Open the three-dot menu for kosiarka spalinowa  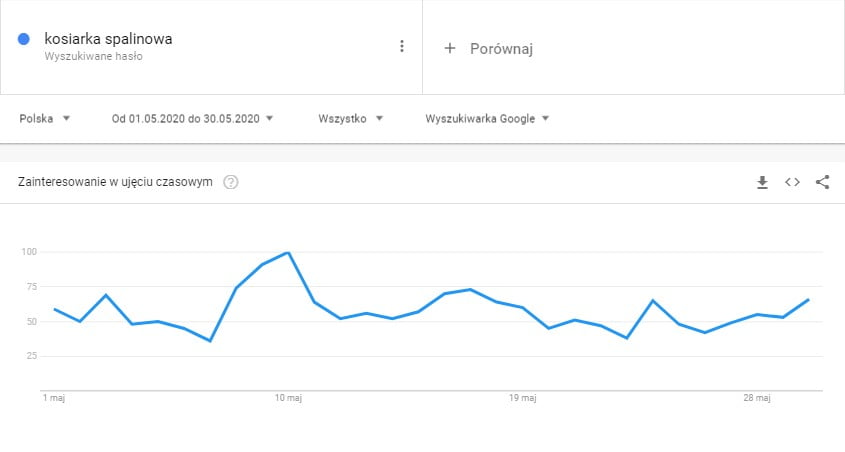click(401, 46)
